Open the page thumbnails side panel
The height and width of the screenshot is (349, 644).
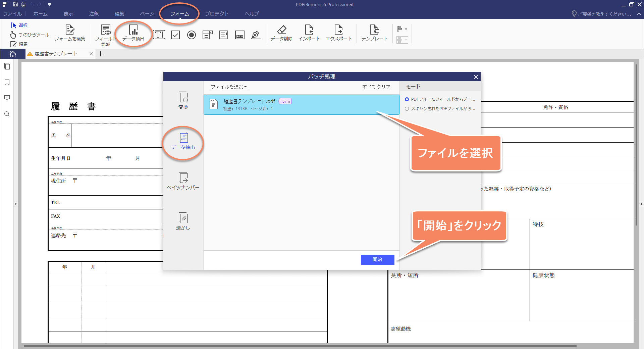pos(7,66)
